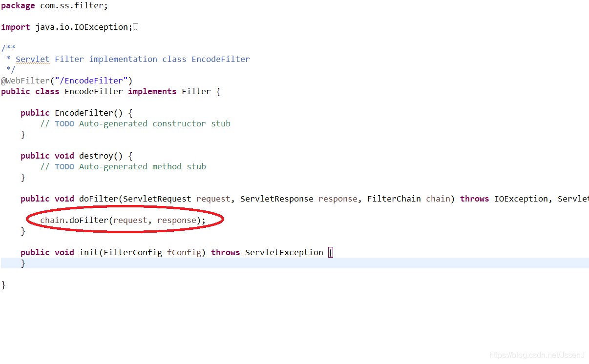Screen dimensions: 589x364
Task: Click 'ServletException' in the init method line
Action: point(284,252)
